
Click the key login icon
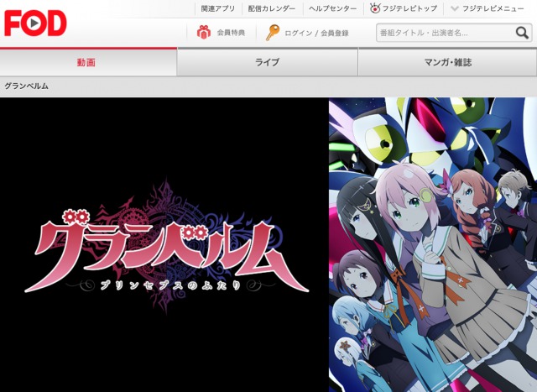pos(273,33)
